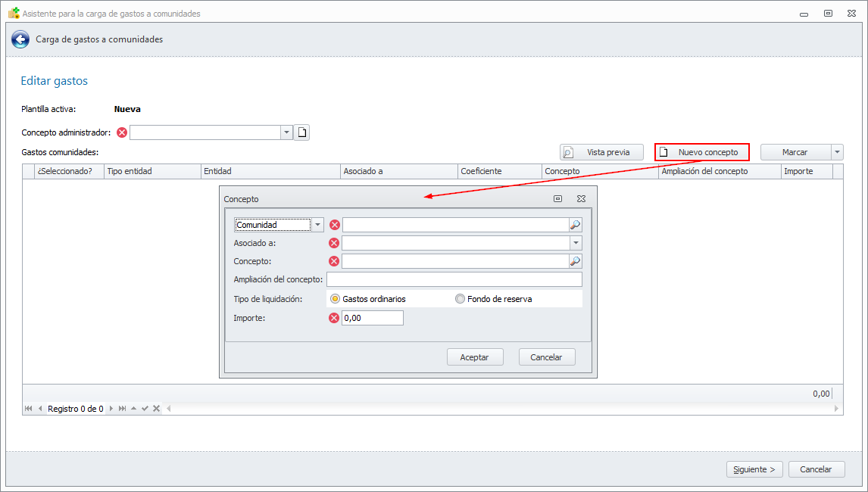
Task: Focus the community name field beside Comunidad
Action: pyautogui.click(x=456, y=225)
